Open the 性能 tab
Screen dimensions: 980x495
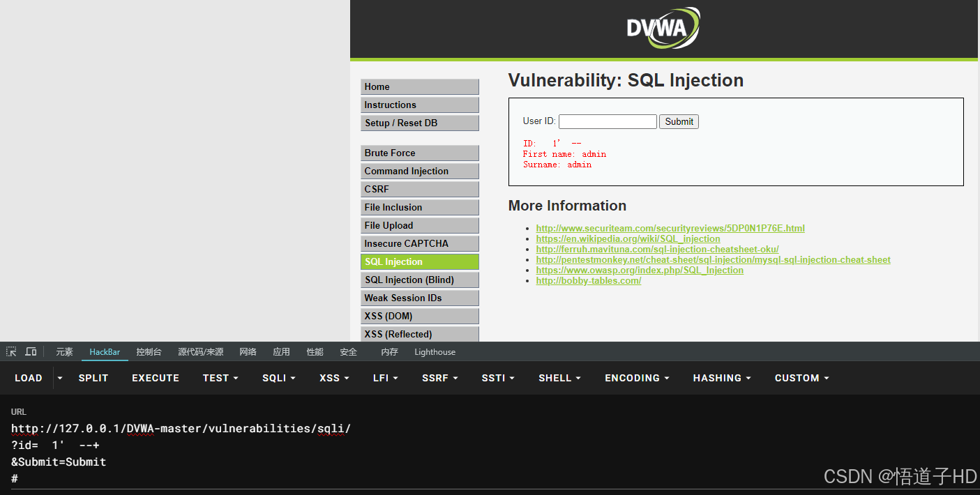(315, 352)
